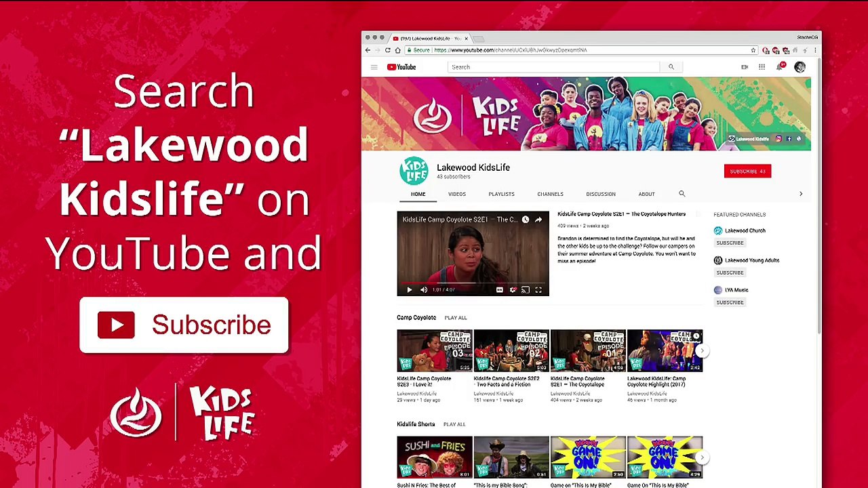The width and height of the screenshot is (868, 488).
Task: Click the browser home icon
Action: pos(398,50)
